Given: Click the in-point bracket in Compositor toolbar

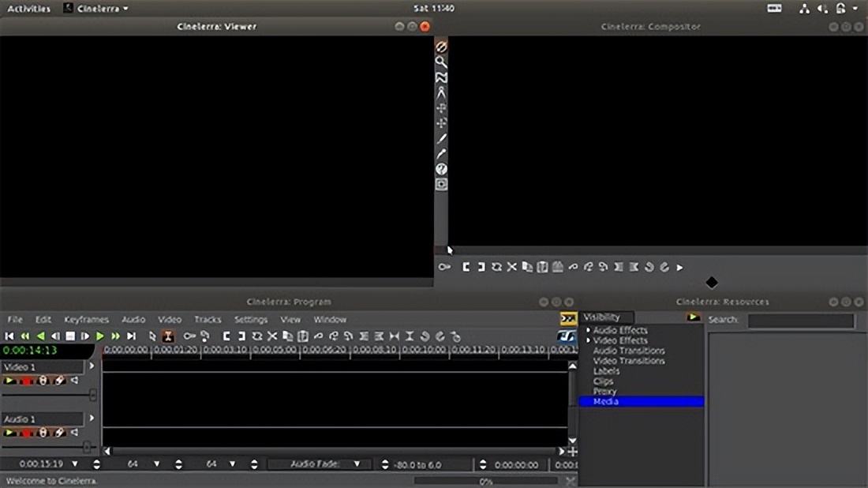Looking at the screenshot, I should [x=466, y=267].
